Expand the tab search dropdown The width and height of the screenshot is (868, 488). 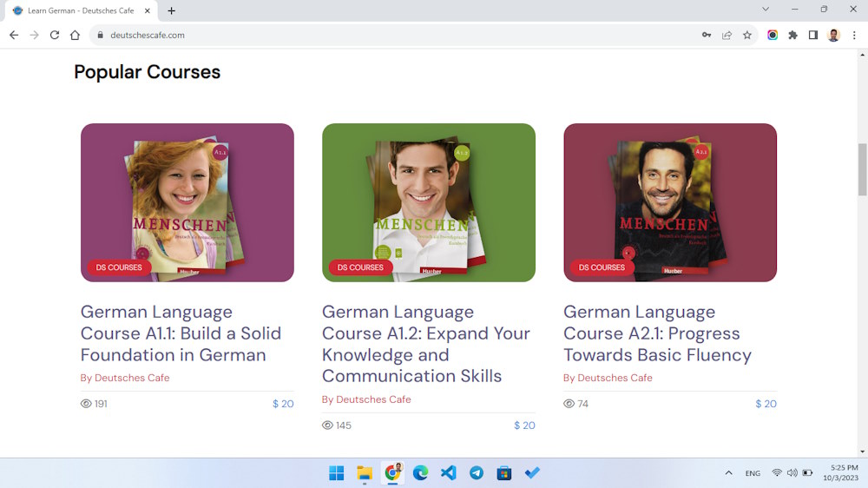click(x=766, y=9)
